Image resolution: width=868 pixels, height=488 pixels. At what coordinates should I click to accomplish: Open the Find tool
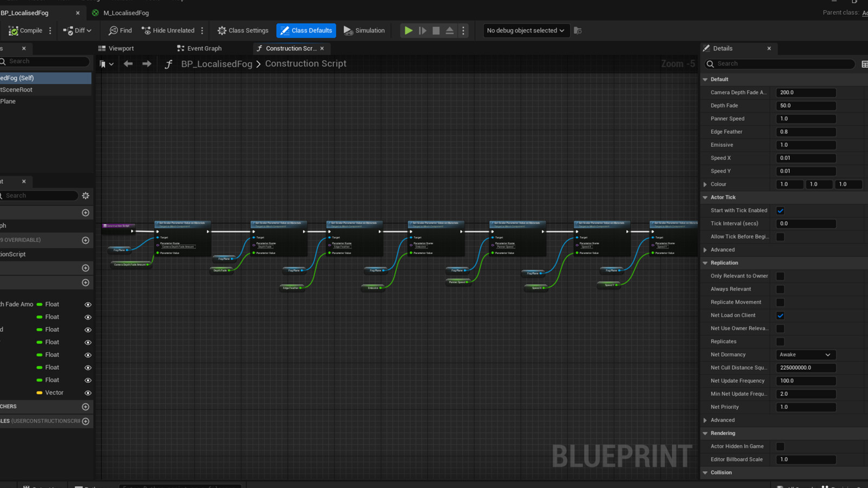[119, 30]
